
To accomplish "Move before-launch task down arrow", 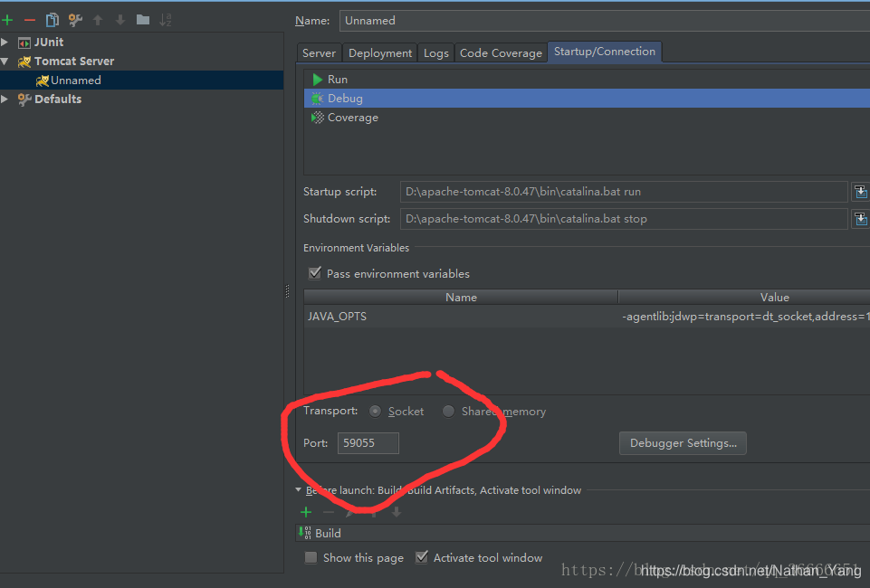I will pyautogui.click(x=397, y=512).
